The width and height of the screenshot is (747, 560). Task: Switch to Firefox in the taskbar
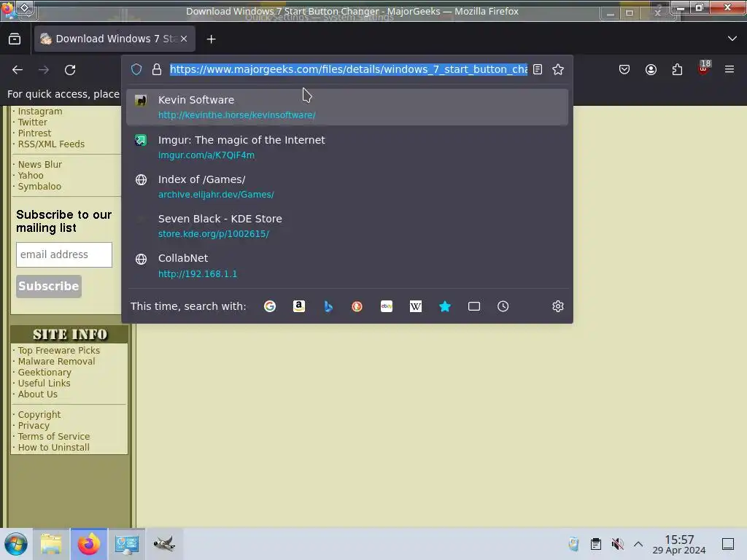pyautogui.click(x=88, y=544)
